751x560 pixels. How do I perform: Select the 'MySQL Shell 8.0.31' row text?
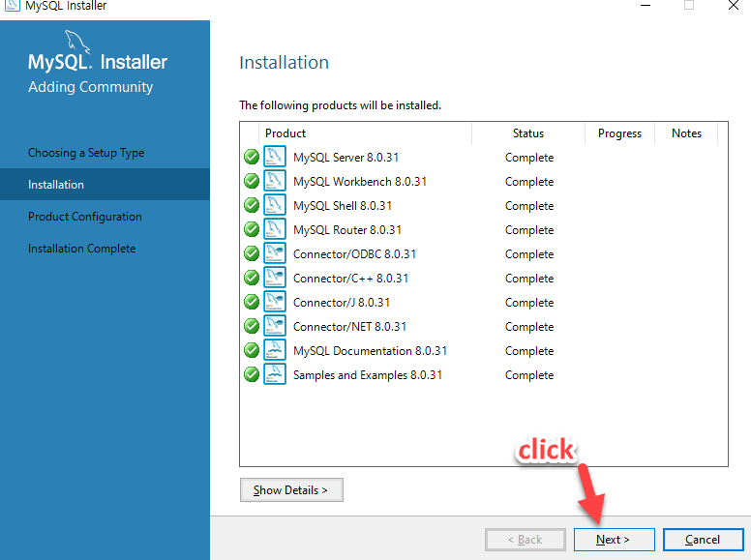pos(343,206)
